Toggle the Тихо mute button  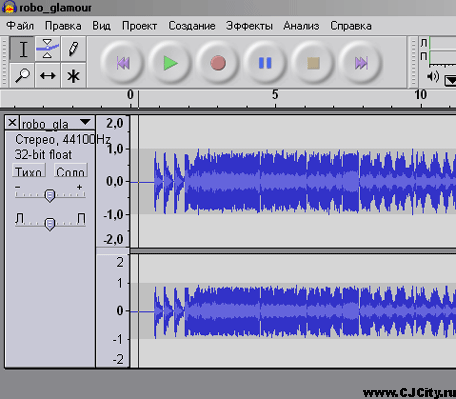(29, 171)
